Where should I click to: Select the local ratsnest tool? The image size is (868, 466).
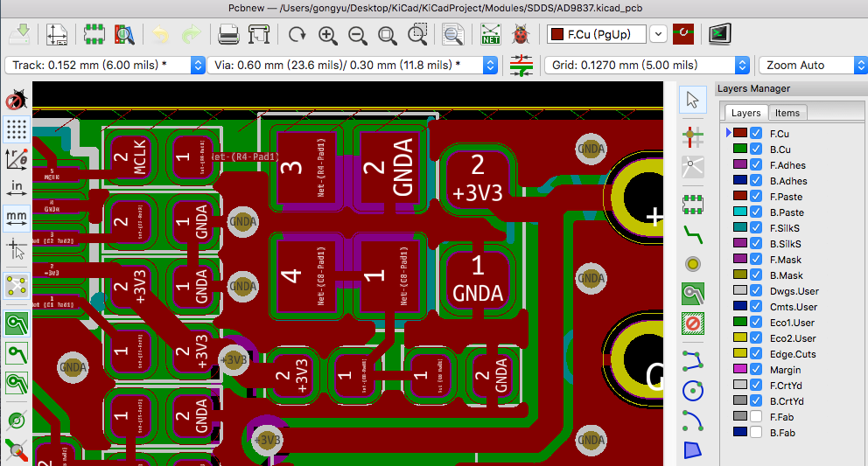(692, 166)
